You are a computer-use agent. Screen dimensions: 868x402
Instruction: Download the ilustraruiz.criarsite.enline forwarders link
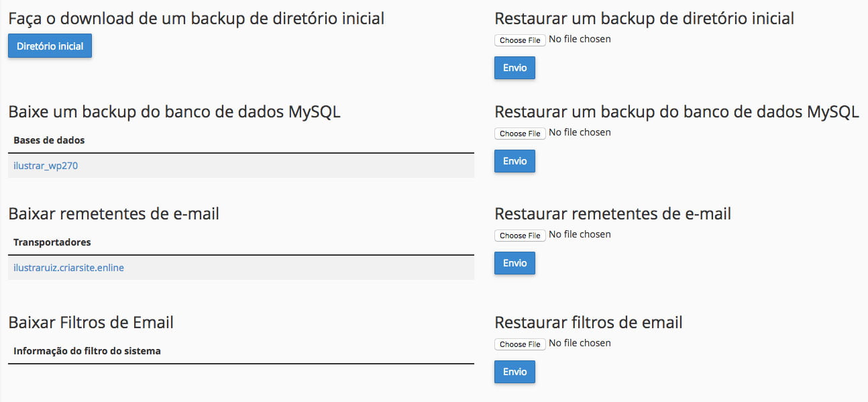coord(68,267)
